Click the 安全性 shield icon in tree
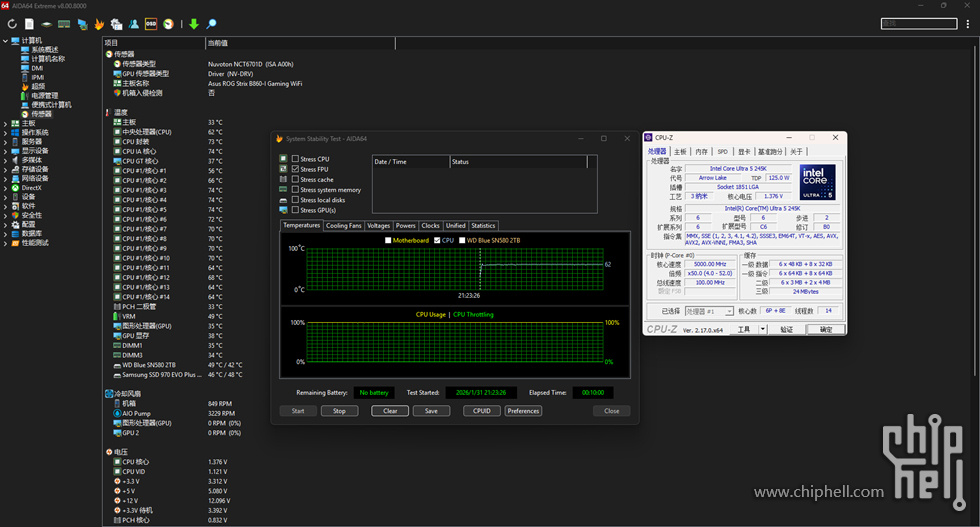 16,215
